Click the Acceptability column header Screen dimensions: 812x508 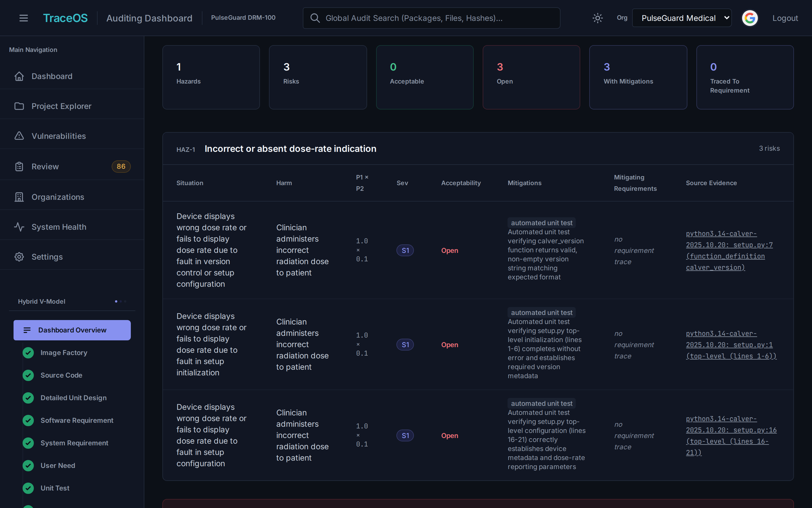coord(461,183)
